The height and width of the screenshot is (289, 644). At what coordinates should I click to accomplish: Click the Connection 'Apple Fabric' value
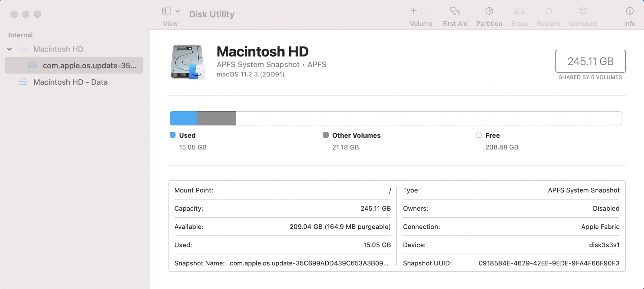click(600, 227)
